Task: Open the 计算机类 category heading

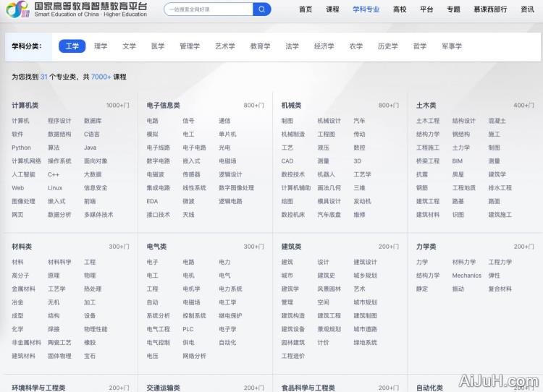Action: tap(25, 105)
